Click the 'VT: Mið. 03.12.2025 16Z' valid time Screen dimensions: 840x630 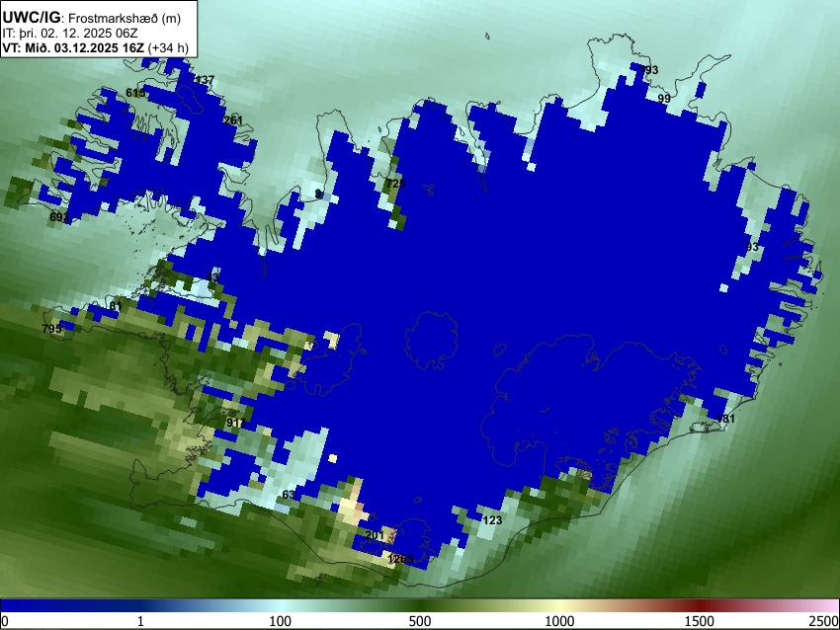coord(73,47)
